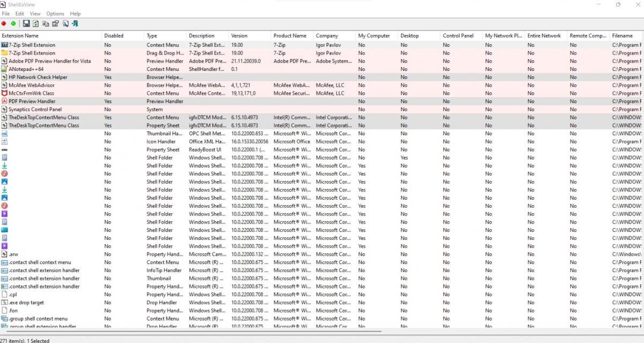Image resolution: width=644 pixels, height=343 pixels.
Task: Click the 'ReadyBoost UI' description cell
Action: pyautogui.click(x=205, y=150)
